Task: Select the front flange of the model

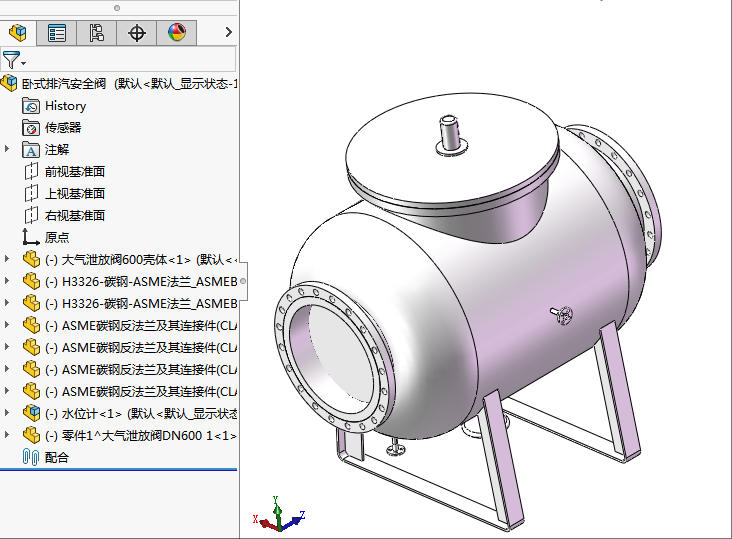Action: tap(334, 357)
